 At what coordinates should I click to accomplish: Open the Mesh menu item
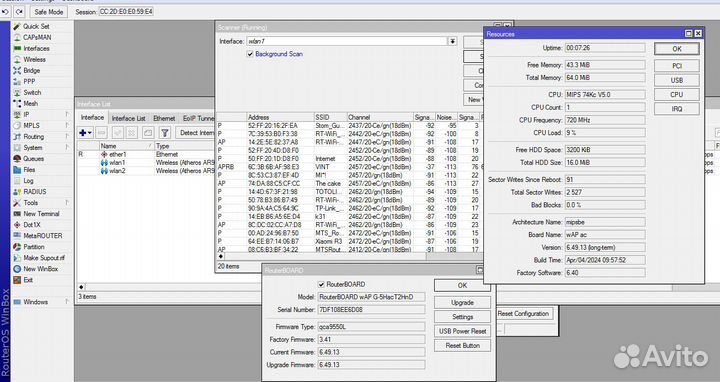30,104
